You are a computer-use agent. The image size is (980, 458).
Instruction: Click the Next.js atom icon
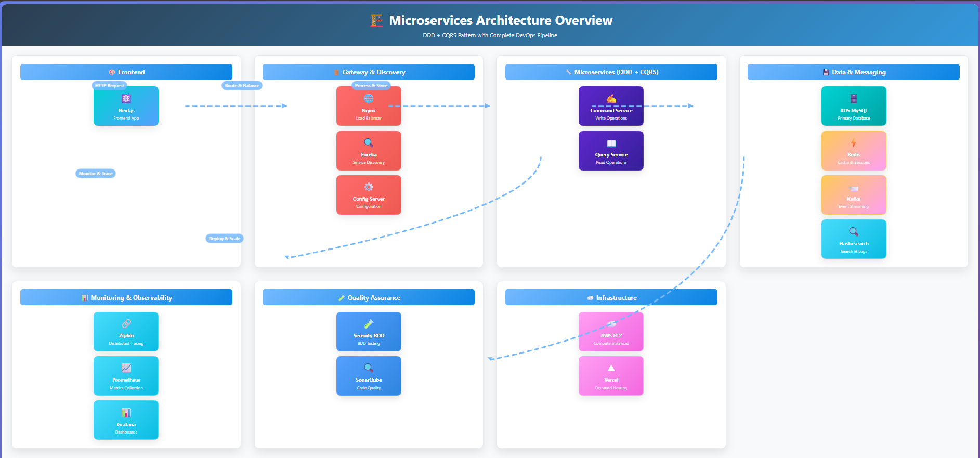(x=126, y=99)
